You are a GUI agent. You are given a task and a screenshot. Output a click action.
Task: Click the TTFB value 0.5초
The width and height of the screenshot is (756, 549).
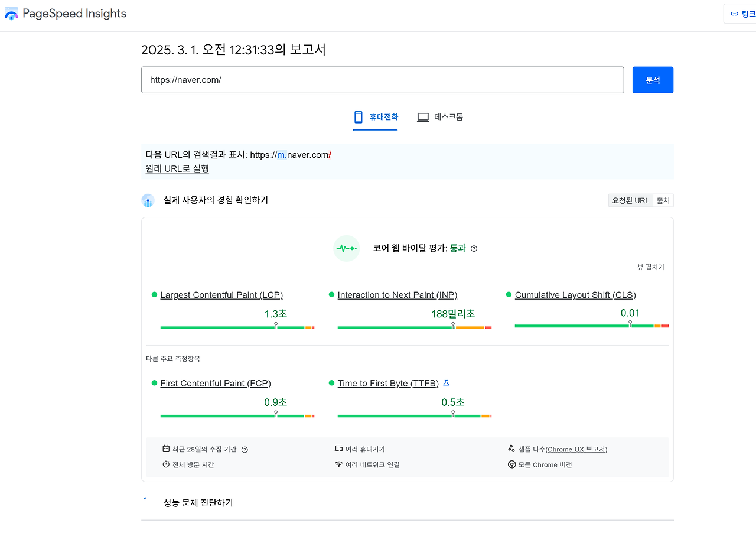click(x=453, y=402)
